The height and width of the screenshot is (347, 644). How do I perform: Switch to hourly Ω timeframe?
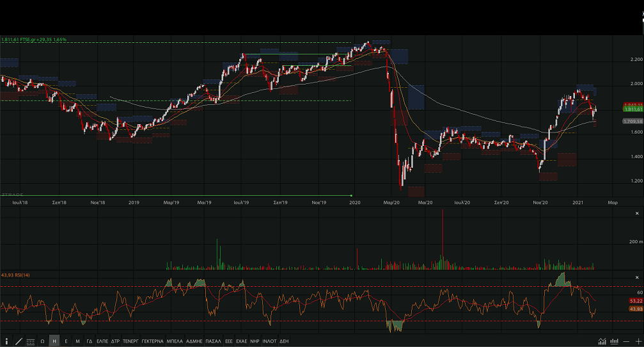pos(42,341)
